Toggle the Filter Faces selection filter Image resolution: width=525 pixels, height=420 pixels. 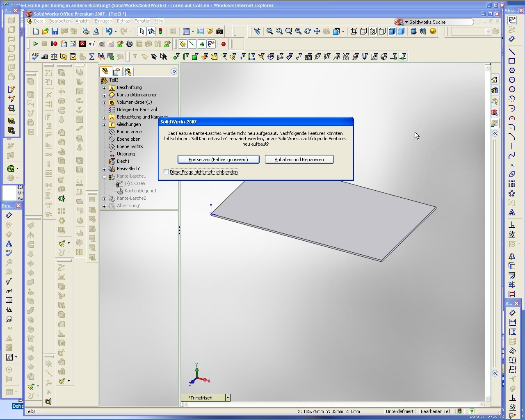coord(195,57)
